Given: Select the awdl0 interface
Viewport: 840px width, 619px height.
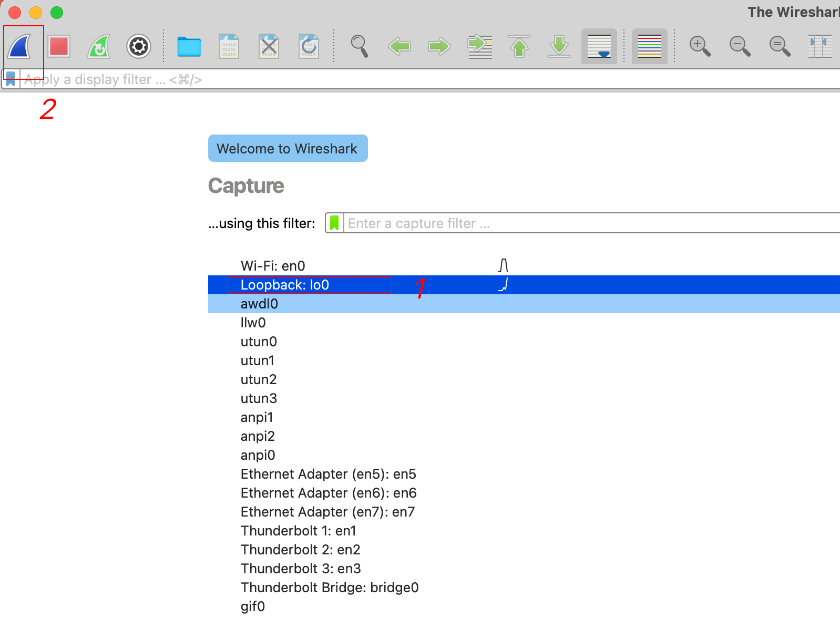Looking at the screenshot, I should (x=524, y=304).
